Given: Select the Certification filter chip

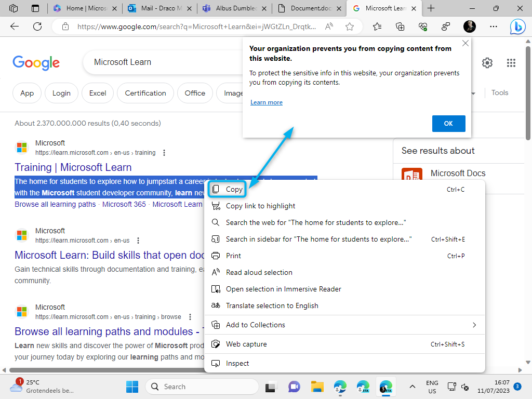Looking at the screenshot, I should [x=145, y=93].
